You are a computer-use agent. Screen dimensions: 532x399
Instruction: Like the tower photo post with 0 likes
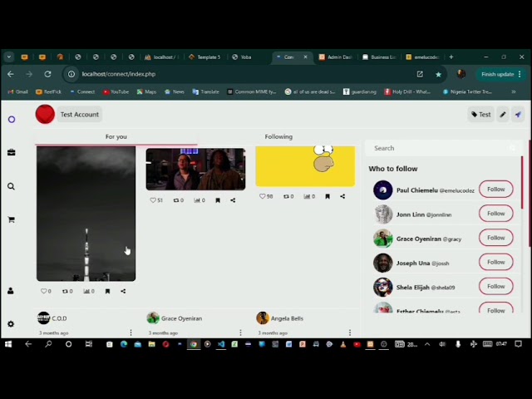click(x=46, y=291)
